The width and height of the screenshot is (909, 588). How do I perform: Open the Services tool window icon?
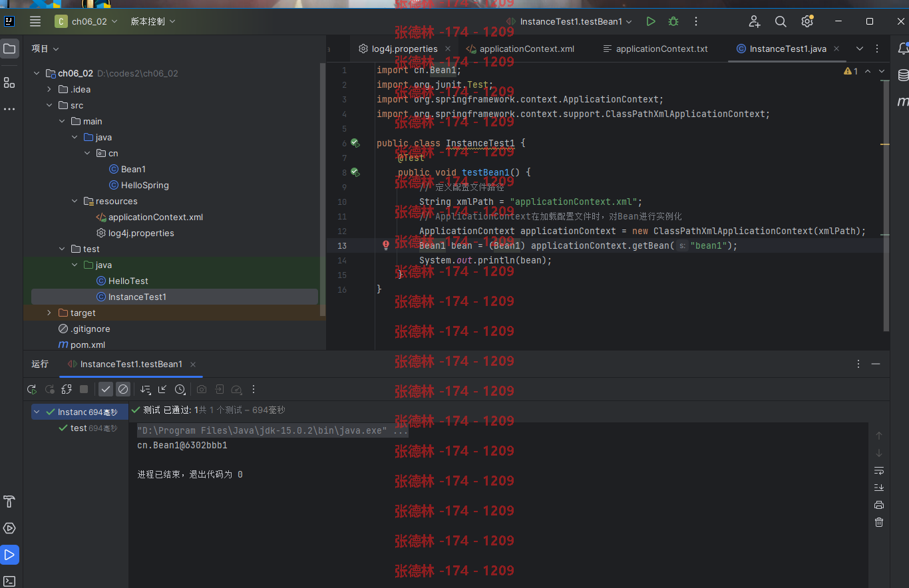(x=9, y=528)
